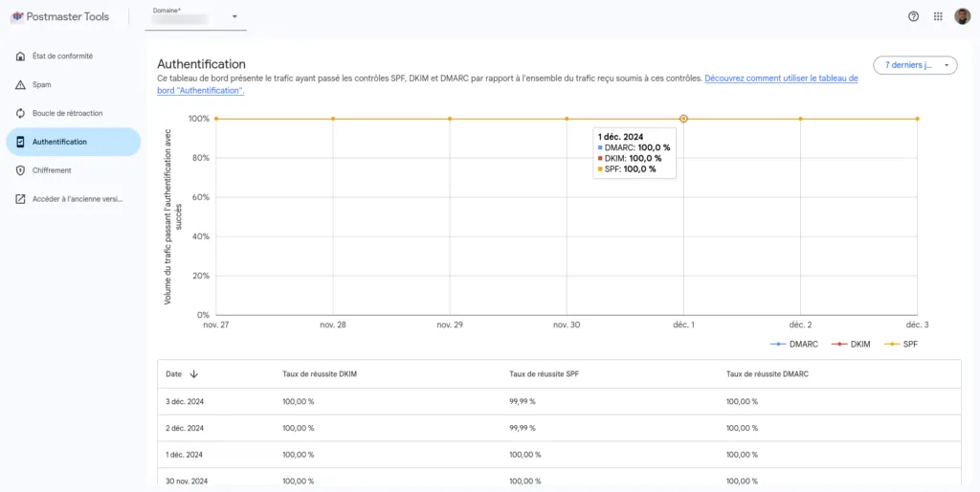Open the help question mark icon
The width and height of the screenshot is (980, 492).
[x=913, y=17]
